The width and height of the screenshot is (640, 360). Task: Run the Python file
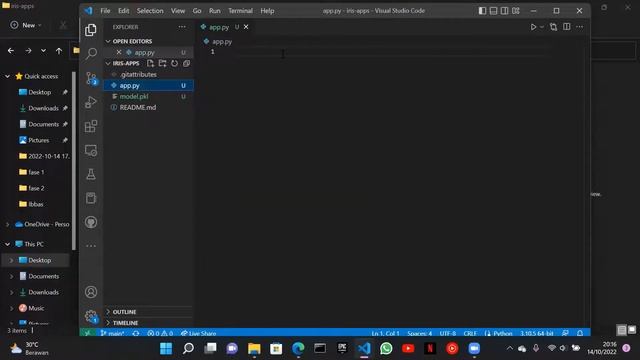(533, 27)
